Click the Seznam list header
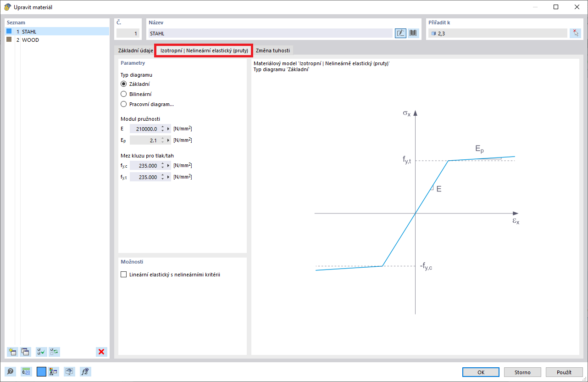The image size is (588, 382). pos(16,22)
